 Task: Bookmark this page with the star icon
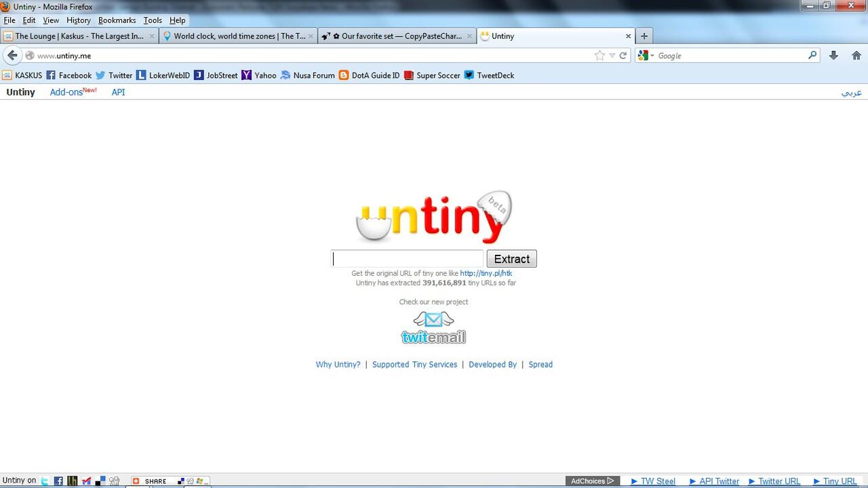coord(599,56)
